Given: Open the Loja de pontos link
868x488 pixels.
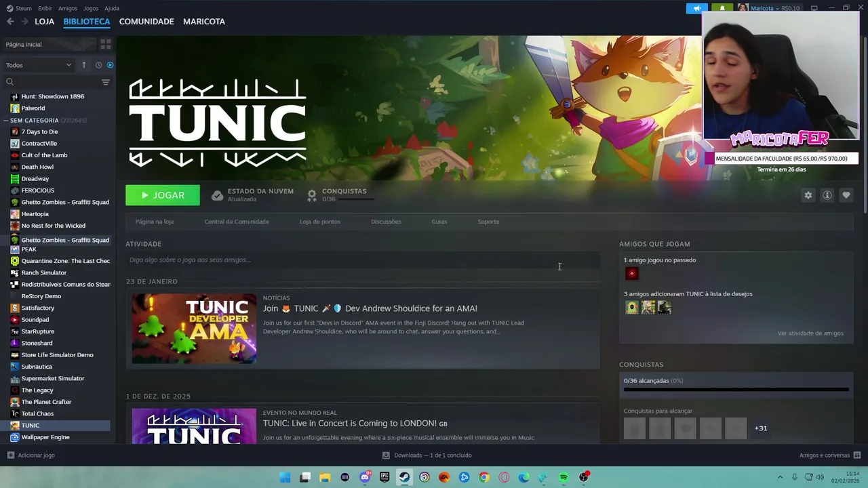Looking at the screenshot, I should (320, 222).
